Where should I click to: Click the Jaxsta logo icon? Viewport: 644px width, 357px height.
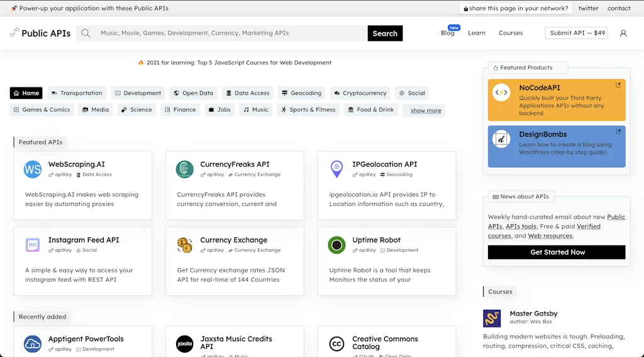click(x=184, y=344)
